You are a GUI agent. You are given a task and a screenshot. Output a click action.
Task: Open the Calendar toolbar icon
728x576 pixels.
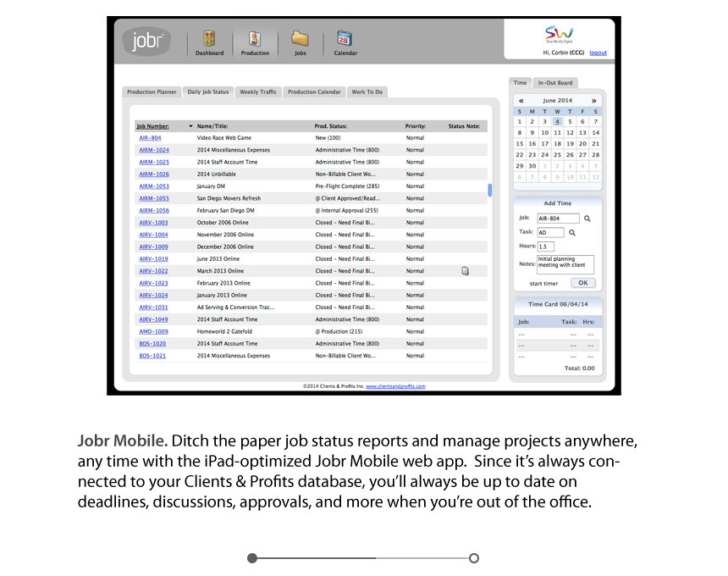(x=345, y=39)
